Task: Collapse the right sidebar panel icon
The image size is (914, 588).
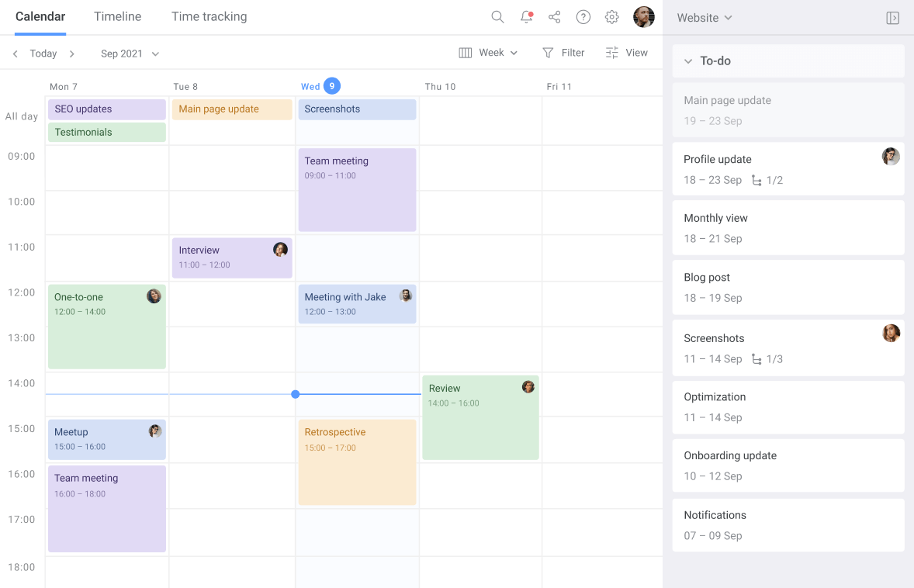Action: click(x=892, y=18)
